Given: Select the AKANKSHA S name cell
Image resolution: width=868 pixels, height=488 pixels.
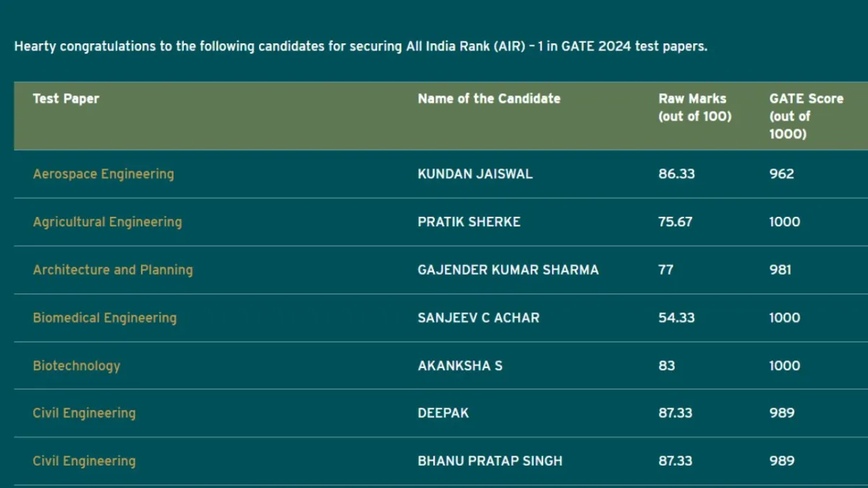Looking at the screenshot, I should (x=459, y=366).
